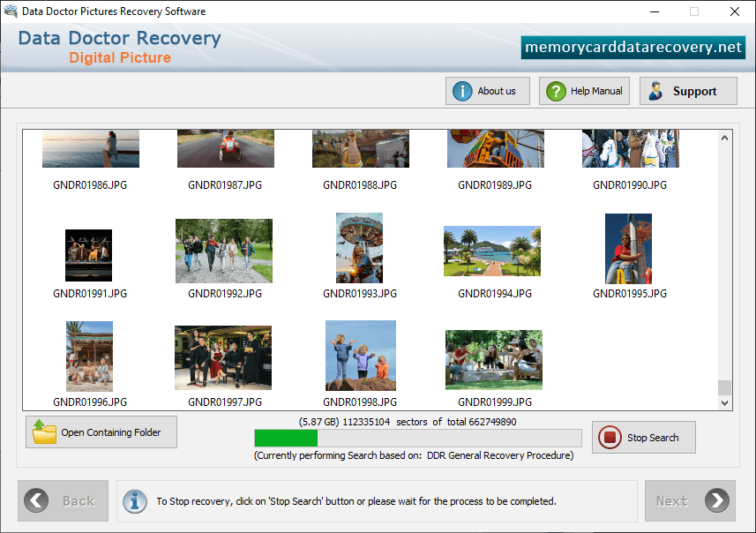Click the green question mark Help icon
This screenshot has height=533, width=756.
point(556,91)
